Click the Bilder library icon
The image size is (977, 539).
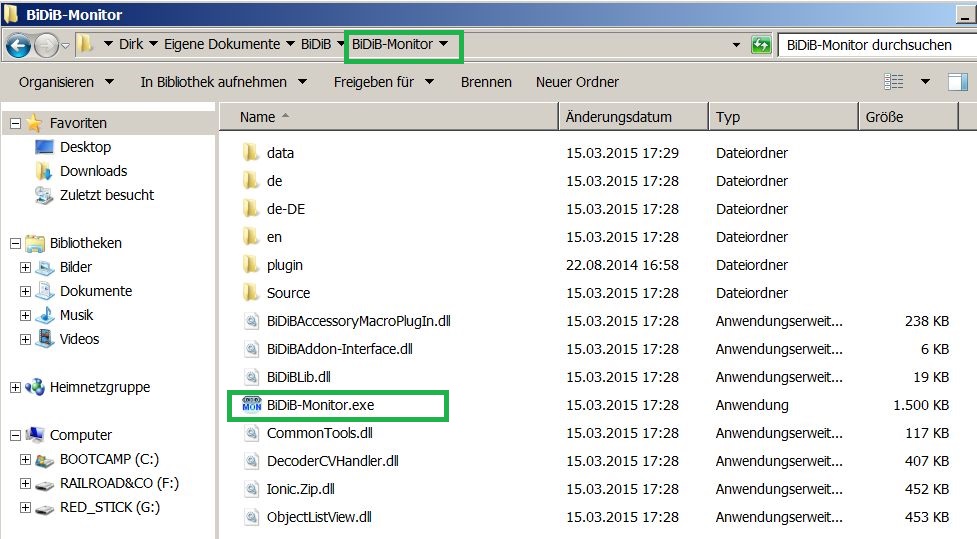click(45, 267)
